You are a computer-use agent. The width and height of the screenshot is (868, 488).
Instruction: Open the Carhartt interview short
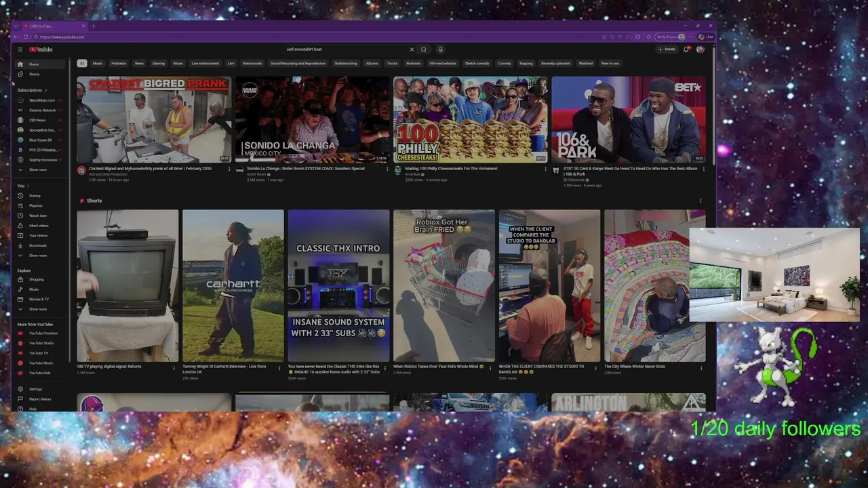[233, 286]
